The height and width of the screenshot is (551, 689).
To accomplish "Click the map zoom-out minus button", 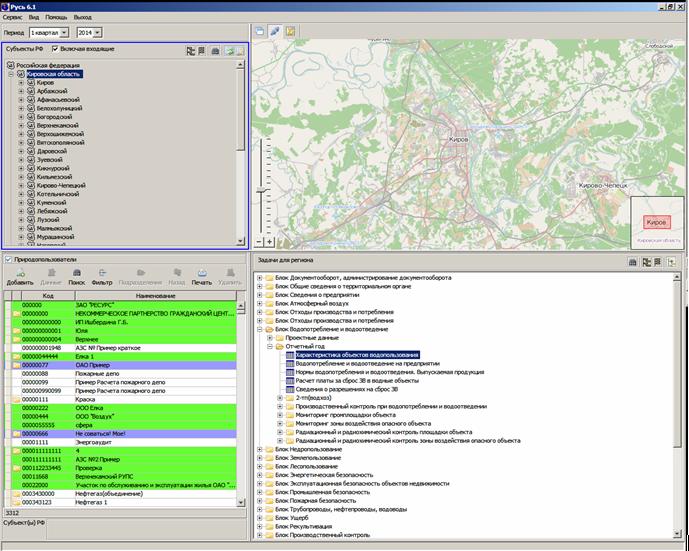I will pos(257,241).
